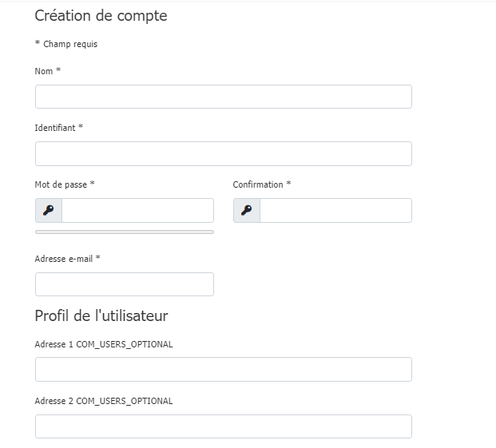
Task: Click into the Identifiant input box
Action: [223, 153]
